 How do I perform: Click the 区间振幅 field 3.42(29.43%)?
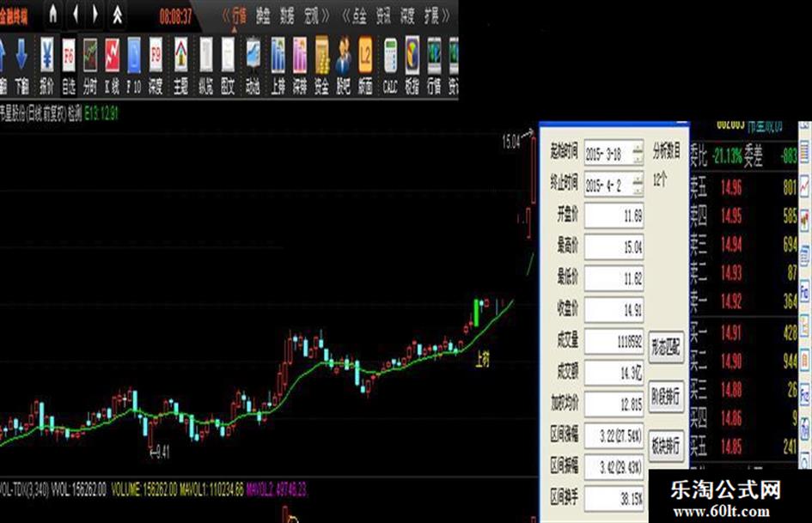614,466
